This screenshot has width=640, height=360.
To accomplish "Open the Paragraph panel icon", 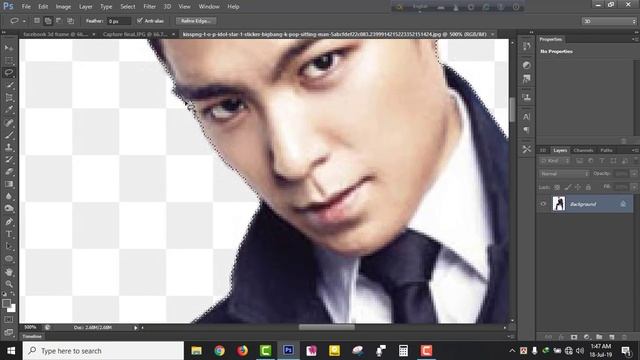I will click(527, 130).
